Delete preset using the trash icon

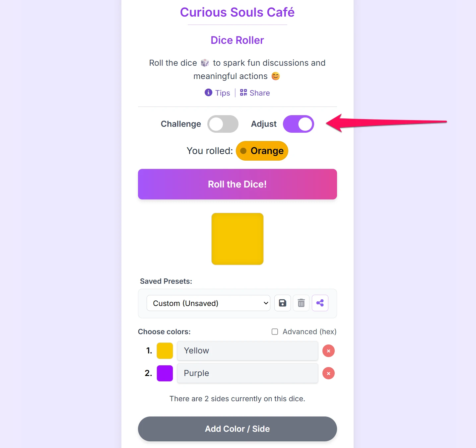301,303
